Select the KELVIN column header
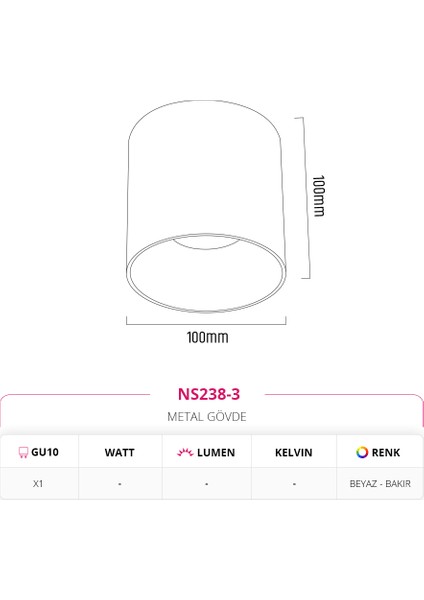 click(x=294, y=452)
